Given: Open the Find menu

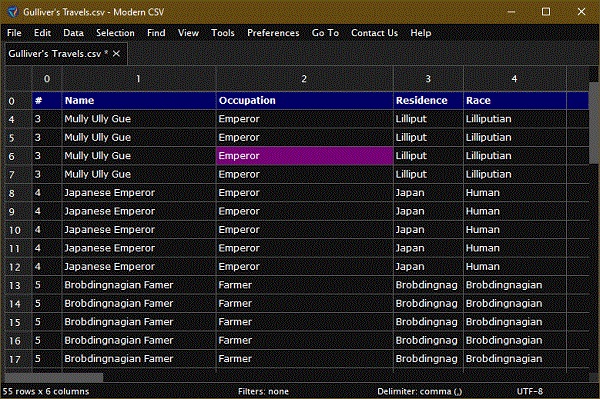Looking at the screenshot, I should [x=156, y=33].
